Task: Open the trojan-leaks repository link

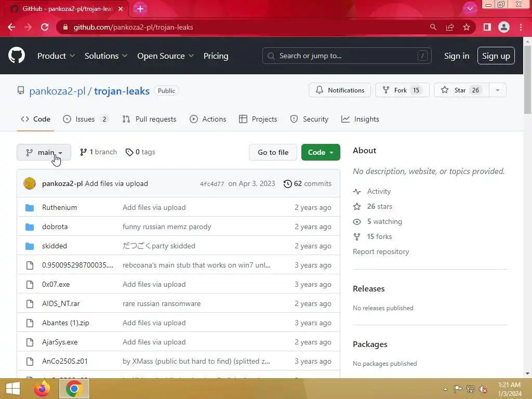Action: [122, 91]
